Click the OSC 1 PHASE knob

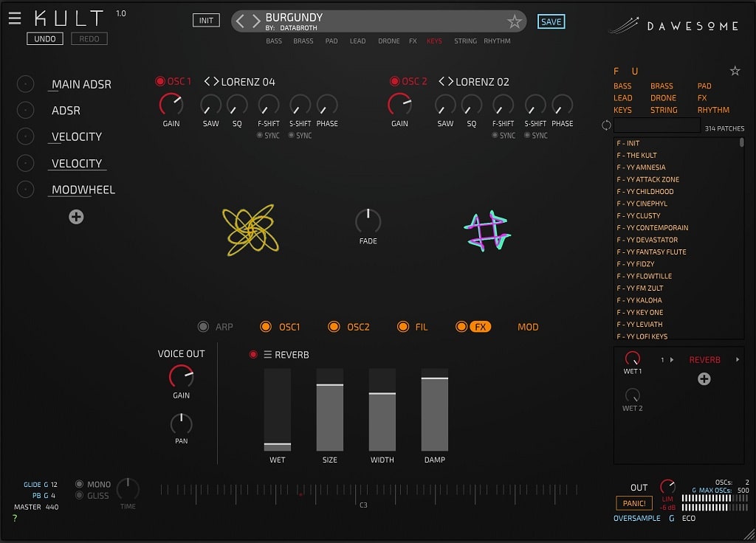point(327,105)
